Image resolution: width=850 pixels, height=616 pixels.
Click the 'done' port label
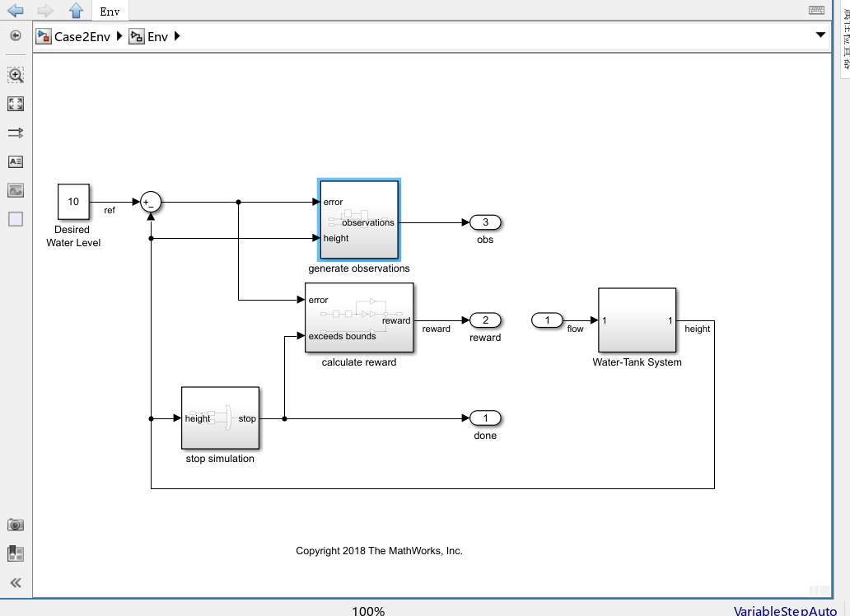coord(485,436)
